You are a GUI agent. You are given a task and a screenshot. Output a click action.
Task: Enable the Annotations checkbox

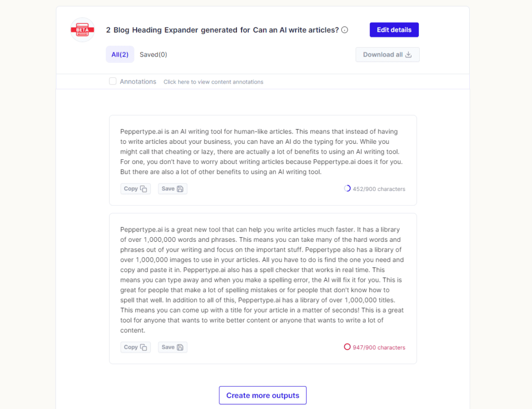(113, 81)
